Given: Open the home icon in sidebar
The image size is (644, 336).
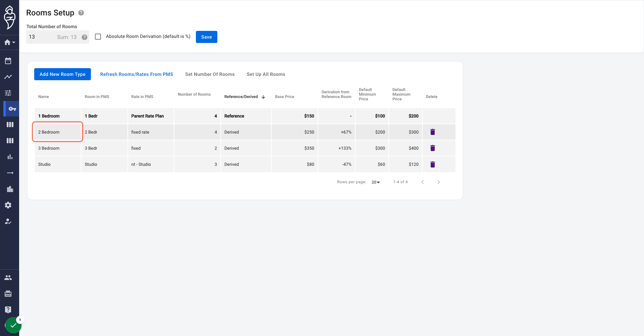Looking at the screenshot, I should tap(9, 42).
